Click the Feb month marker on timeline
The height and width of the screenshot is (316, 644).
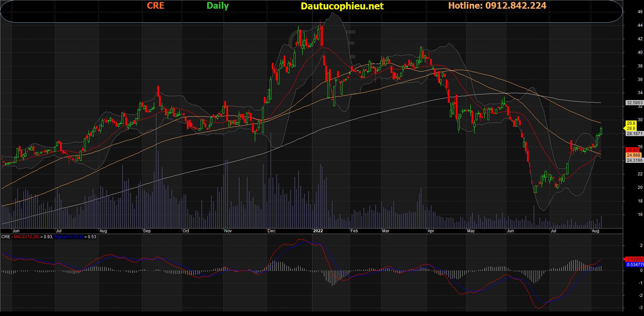pos(354,231)
